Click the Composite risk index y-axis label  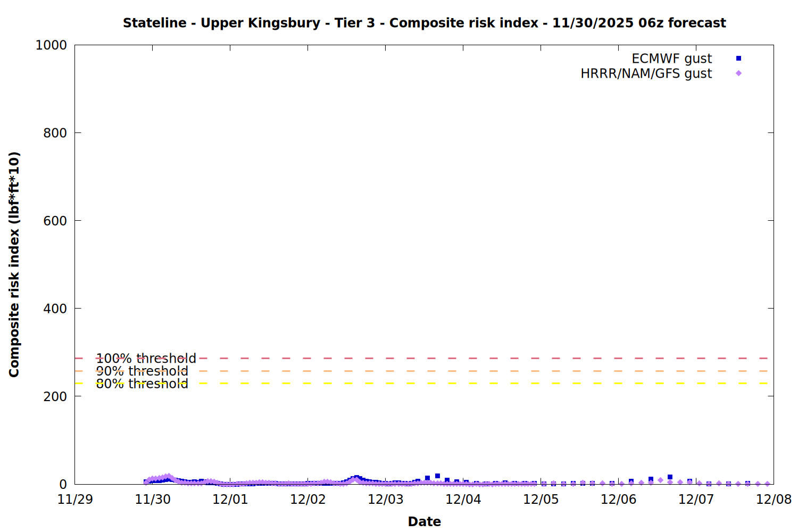(x=14, y=264)
